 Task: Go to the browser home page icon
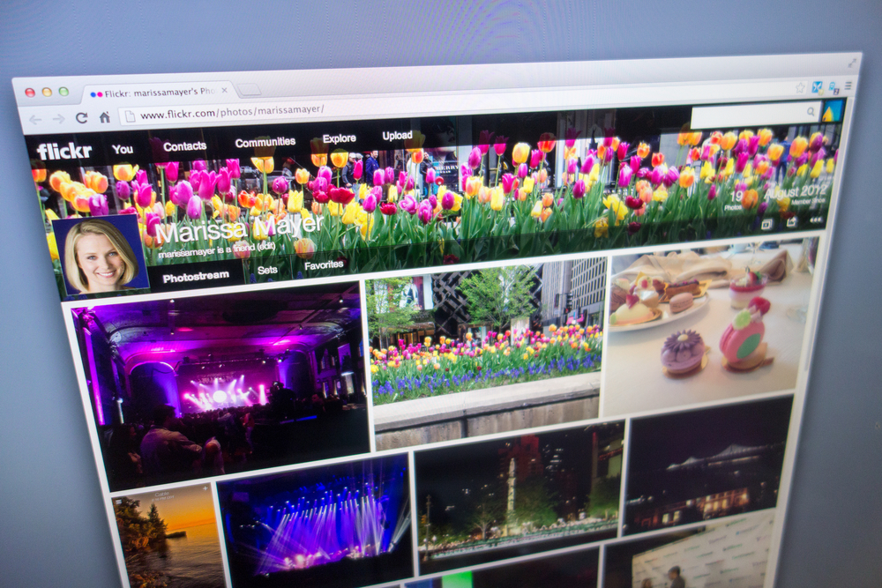tap(104, 116)
